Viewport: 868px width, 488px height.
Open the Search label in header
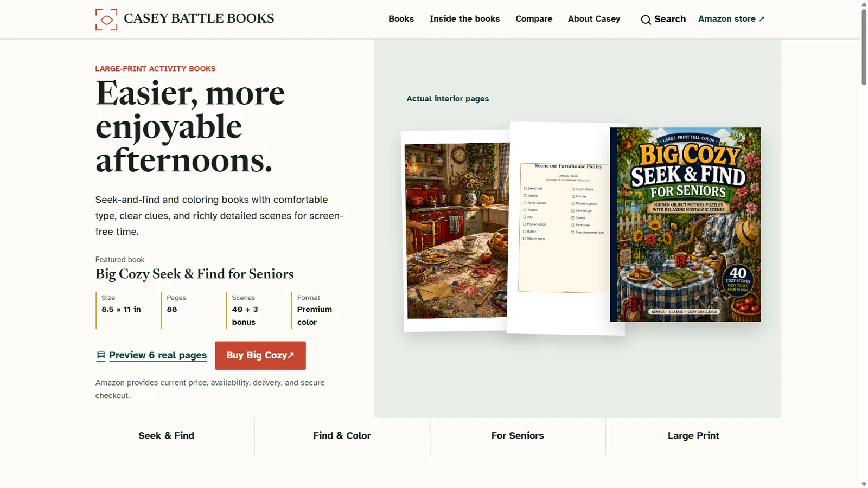(670, 19)
